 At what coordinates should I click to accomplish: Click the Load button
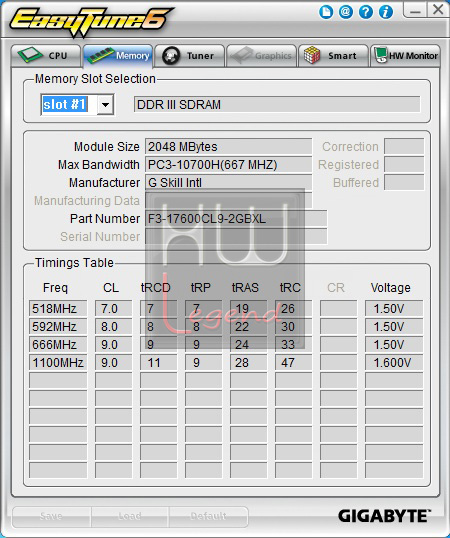pyautogui.click(x=130, y=516)
